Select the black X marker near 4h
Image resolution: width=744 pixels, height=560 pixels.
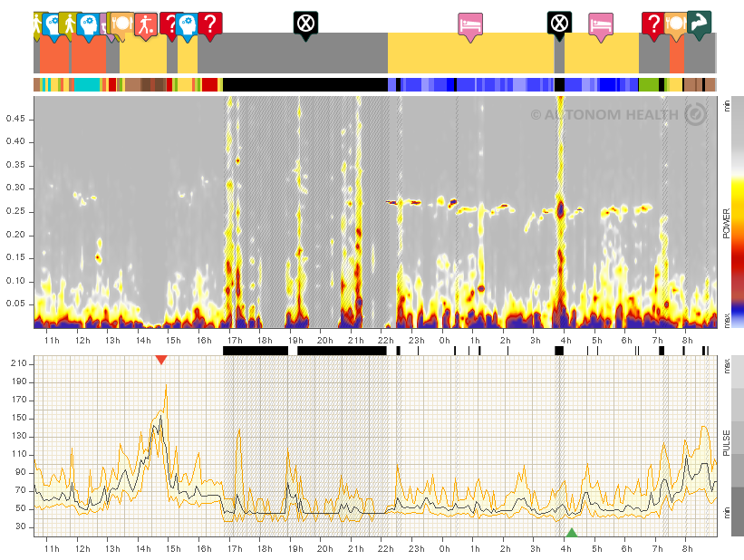(x=560, y=23)
